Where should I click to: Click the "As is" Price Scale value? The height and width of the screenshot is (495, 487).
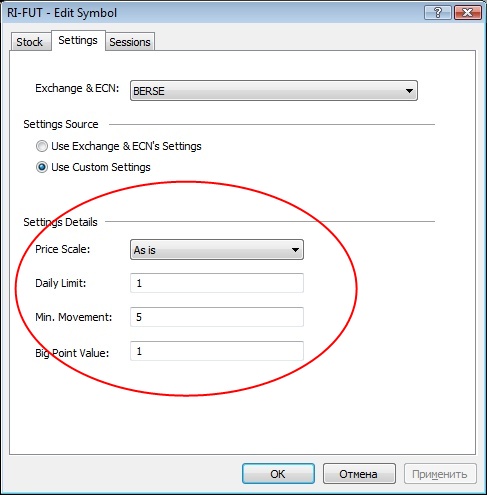coord(145,250)
